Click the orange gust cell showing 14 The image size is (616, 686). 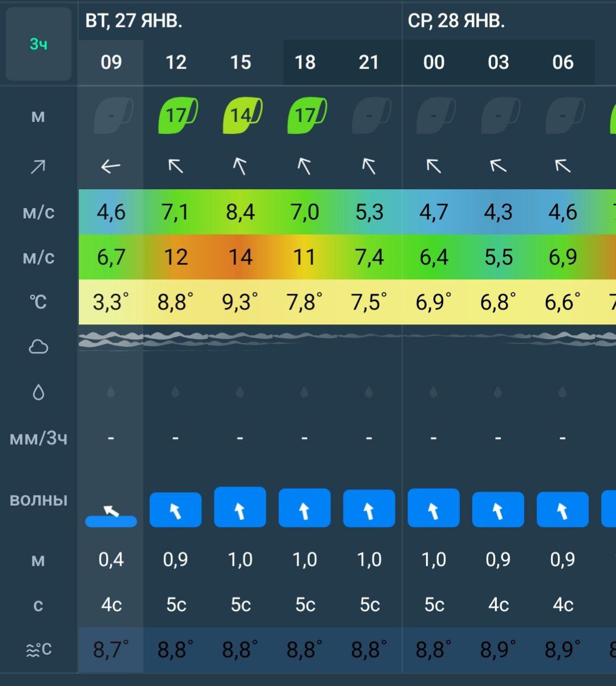point(240,257)
